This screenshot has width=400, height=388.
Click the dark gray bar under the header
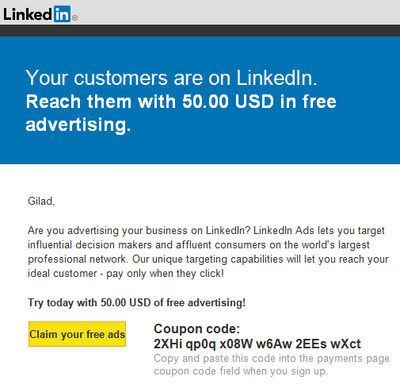200,30
